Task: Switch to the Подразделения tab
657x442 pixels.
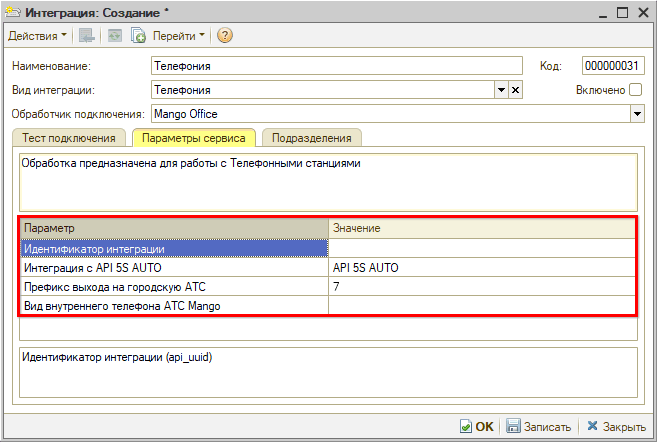Action: [x=310, y=138]
